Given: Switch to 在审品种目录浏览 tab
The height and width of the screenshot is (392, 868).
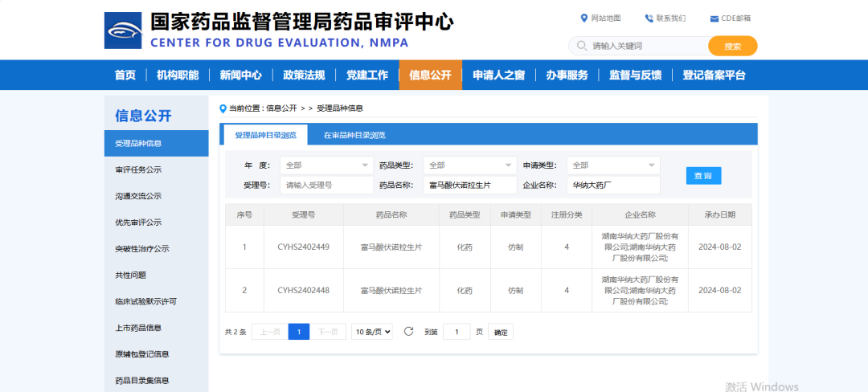Looking at the screenshot, I should 354,135.
